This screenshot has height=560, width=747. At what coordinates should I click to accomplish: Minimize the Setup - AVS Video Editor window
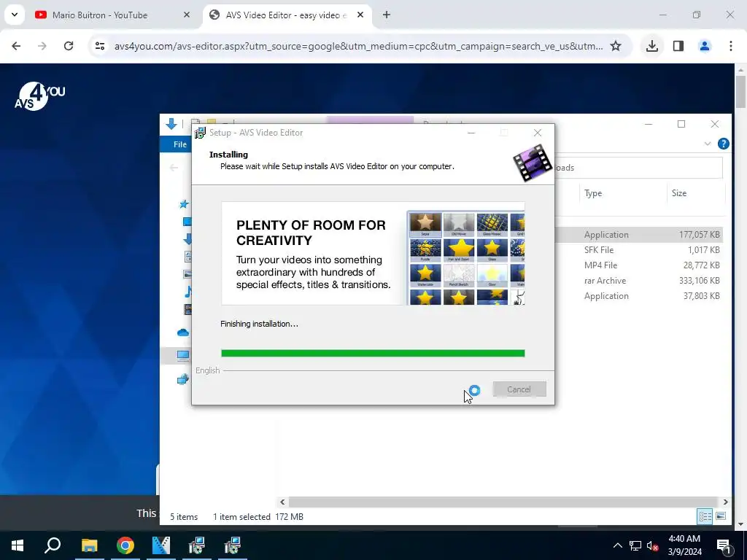coord(471,133)
